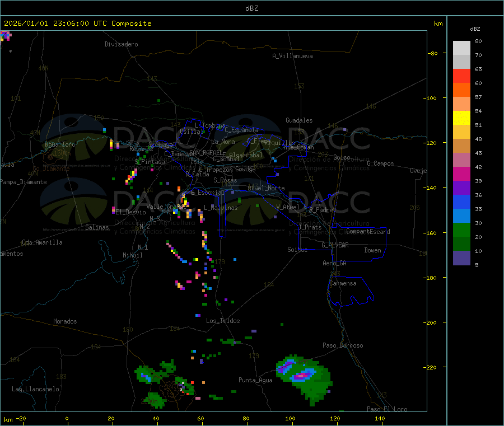Click the G_Campos place label
The height and width of the screenshot is (426, 504).
pyautogui.click(x=381, y=163)
